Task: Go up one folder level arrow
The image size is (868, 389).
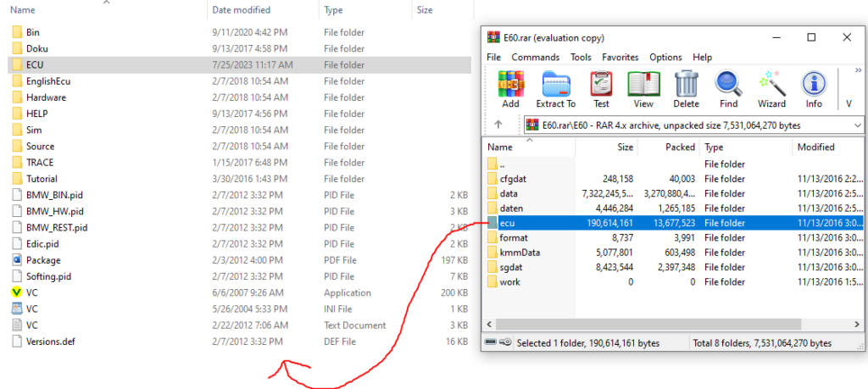Action: point(498,125)
